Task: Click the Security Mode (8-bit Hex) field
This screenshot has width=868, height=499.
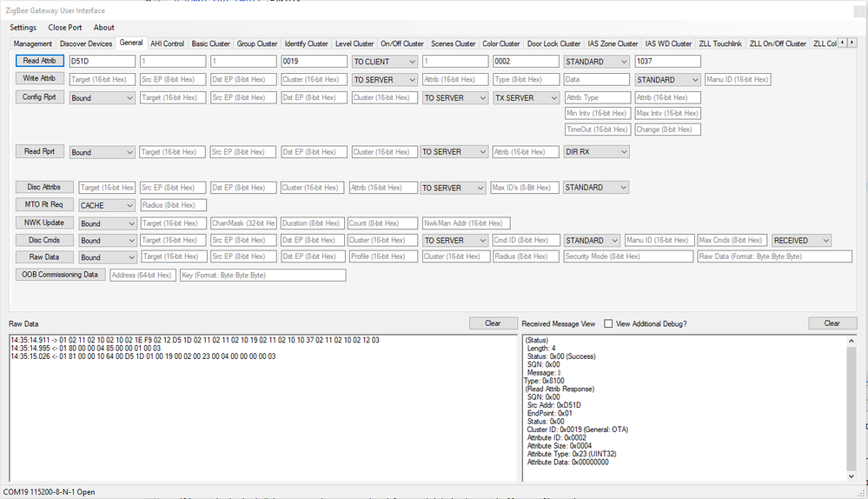Action: tap(628, 256)
